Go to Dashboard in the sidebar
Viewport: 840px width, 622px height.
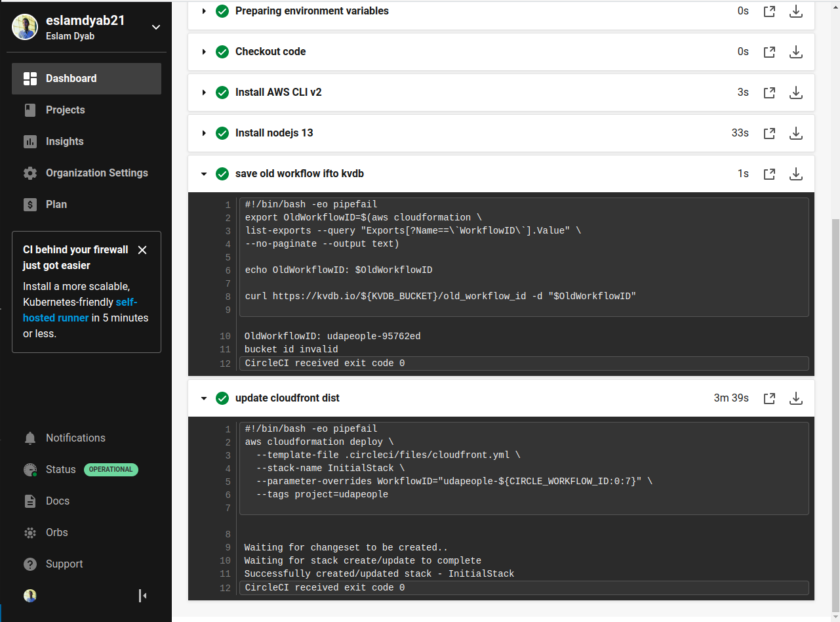click(x=87, y=79)
